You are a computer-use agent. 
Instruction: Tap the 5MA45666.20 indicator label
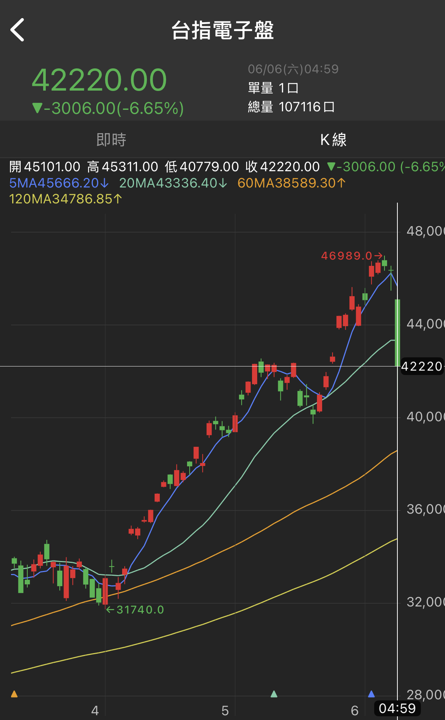[x=59, y=183]
